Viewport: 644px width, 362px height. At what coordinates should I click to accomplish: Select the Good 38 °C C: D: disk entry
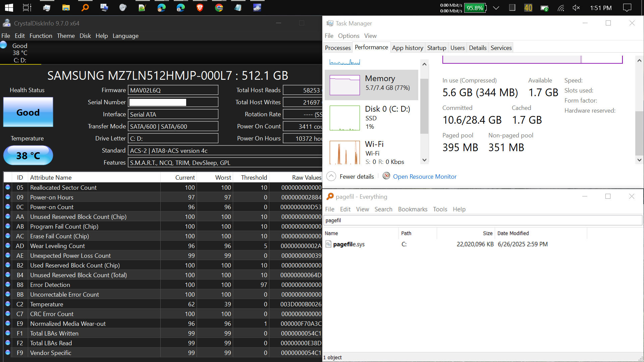coord(20,53)
